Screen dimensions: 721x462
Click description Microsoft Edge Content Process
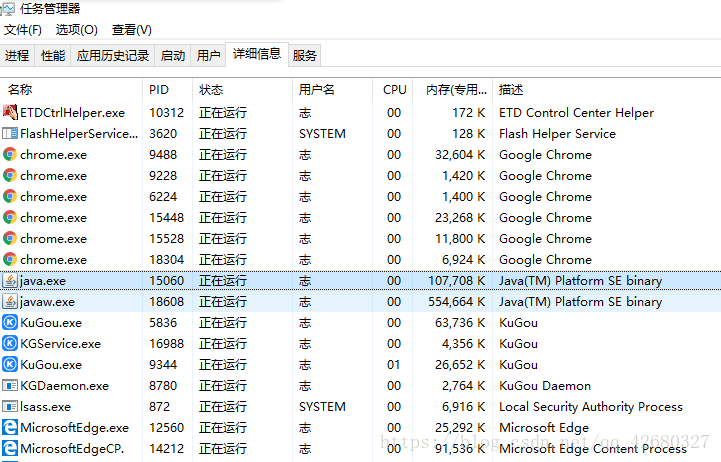pos(593,449)
